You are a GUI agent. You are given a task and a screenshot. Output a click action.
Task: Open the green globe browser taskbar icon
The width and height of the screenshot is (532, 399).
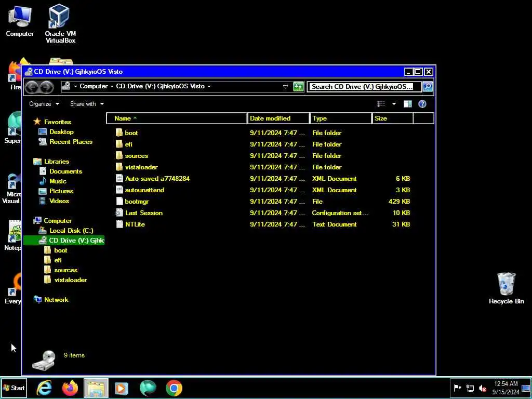coord(148,388)
